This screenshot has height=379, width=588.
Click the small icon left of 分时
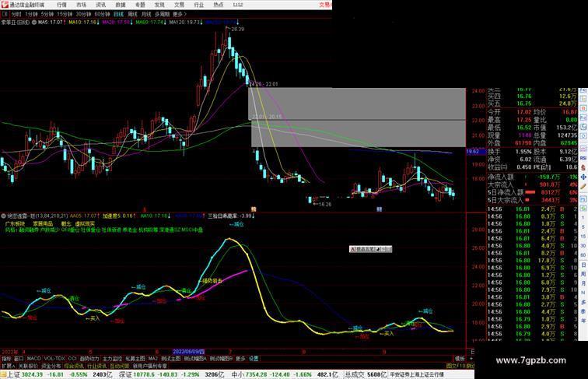tap(5, 14)
